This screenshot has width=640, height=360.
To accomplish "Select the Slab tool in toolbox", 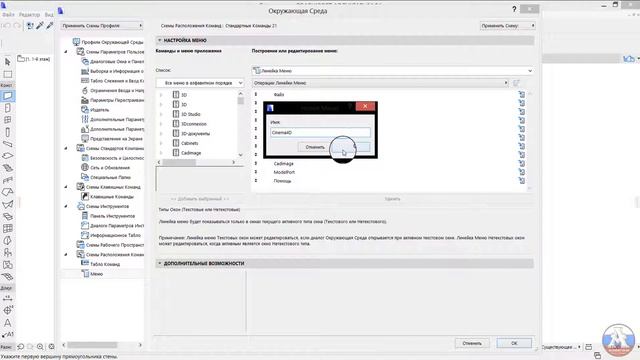I will [x=7, y=156].
